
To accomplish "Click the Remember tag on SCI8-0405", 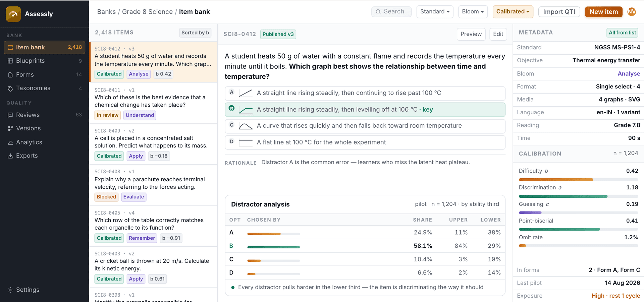I will 142,238.
